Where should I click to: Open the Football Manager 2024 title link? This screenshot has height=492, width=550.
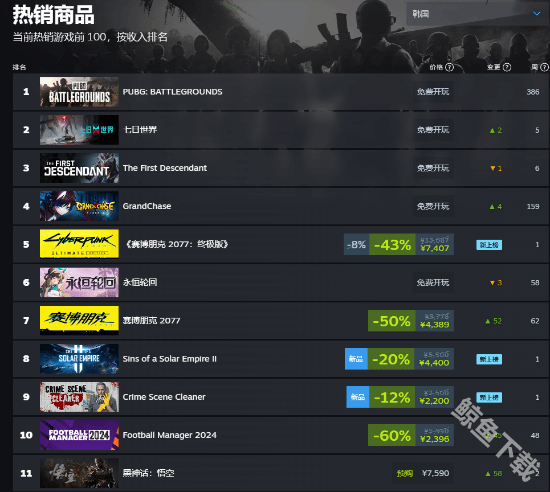coord(169,435)
